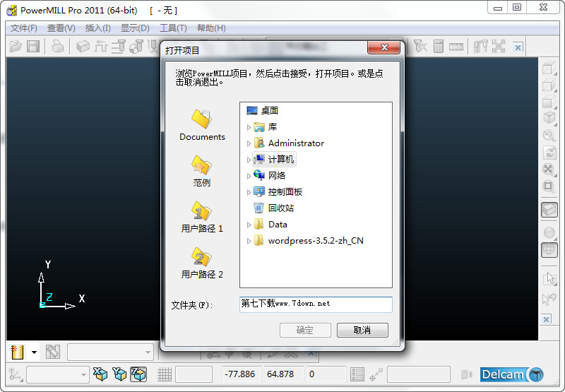This screenshot has height=392, width=565.
Task: Click the XYZ position form icon
Action: pyautogui.click(x=357, y=375)
